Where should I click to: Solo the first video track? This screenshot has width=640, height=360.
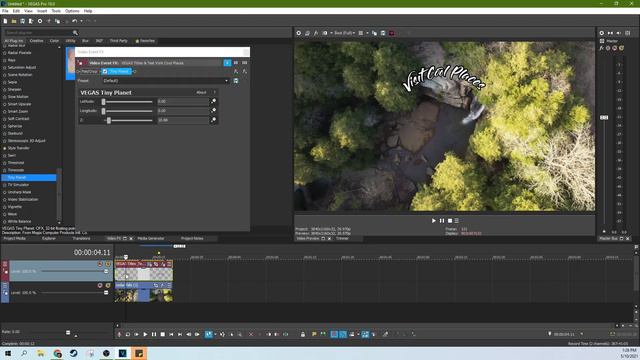click(108, 264)
